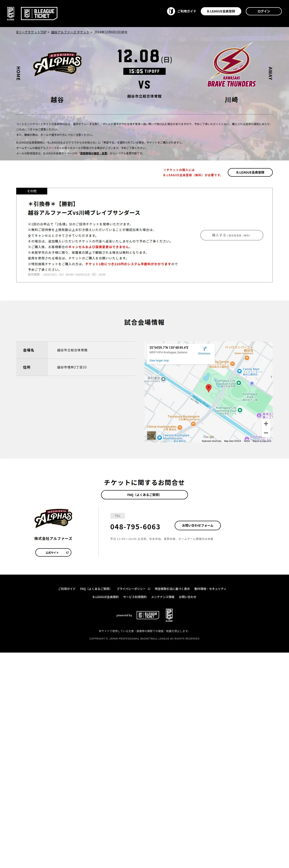Click the お問い合わせフォーム button
Screen dimensions: 289x868
pyautogui.click(x=197, y=525)
